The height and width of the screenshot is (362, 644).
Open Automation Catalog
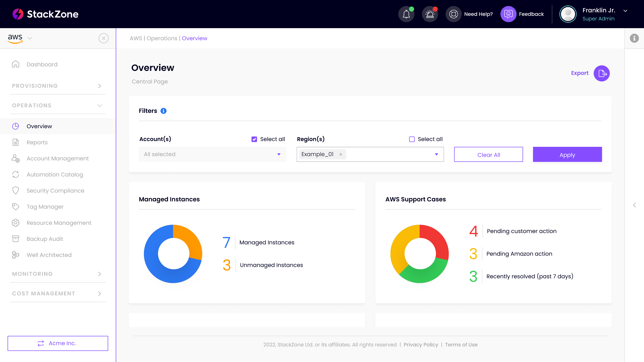(x=58, y=174)
